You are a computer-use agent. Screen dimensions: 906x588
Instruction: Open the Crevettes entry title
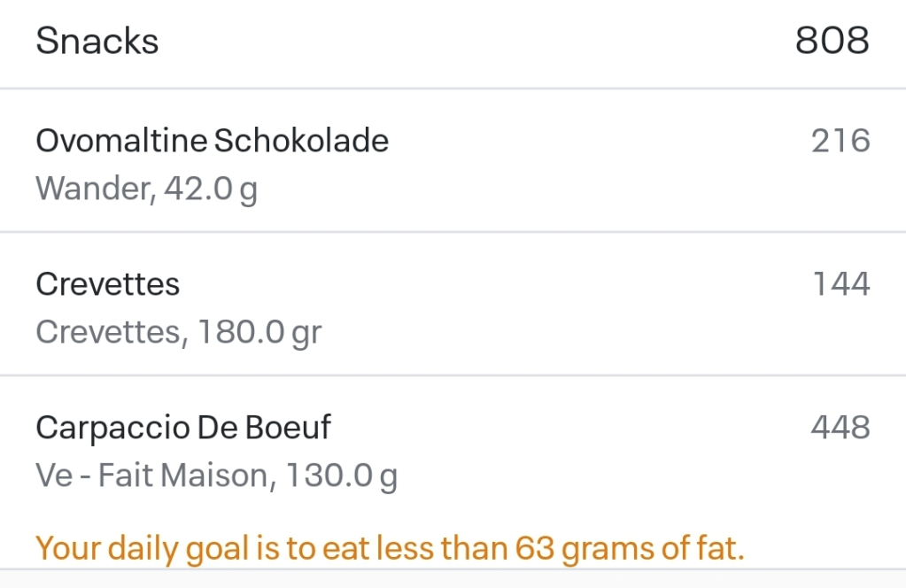(107, 284)
